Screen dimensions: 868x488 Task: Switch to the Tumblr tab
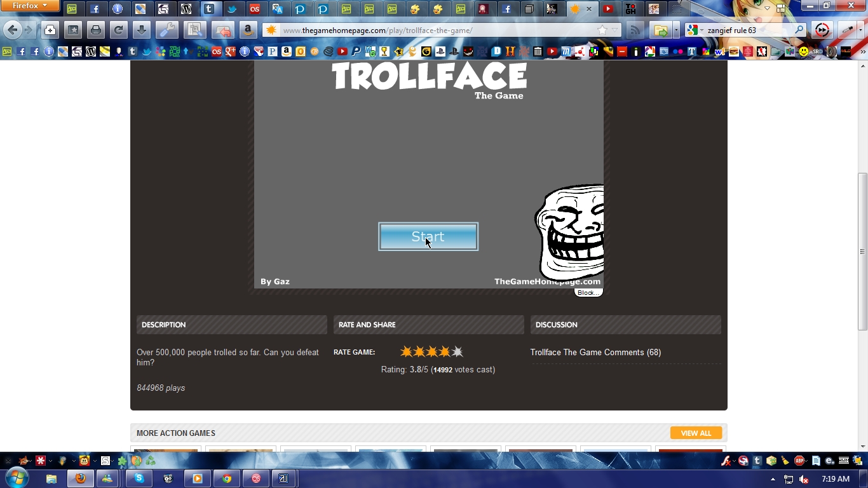209,9
